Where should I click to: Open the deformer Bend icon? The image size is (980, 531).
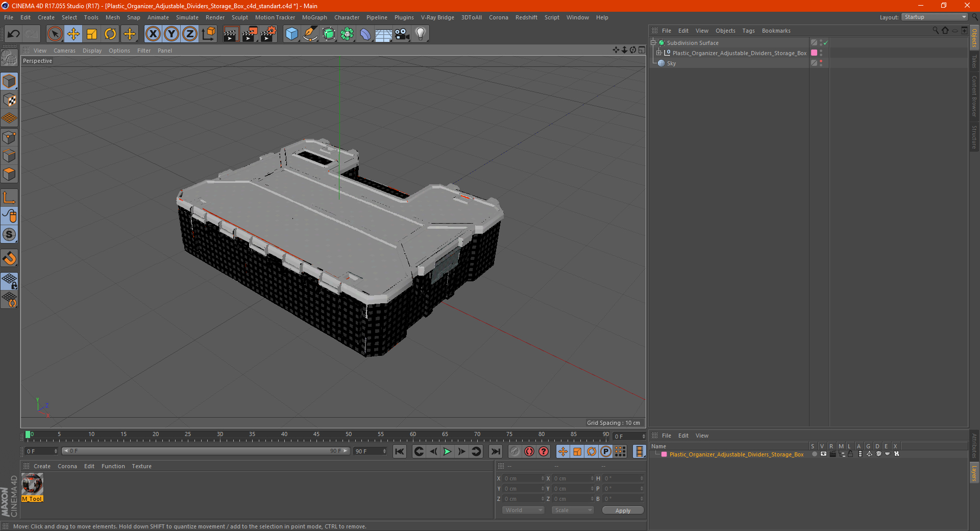pyautogui.click(x=365, y=34)
